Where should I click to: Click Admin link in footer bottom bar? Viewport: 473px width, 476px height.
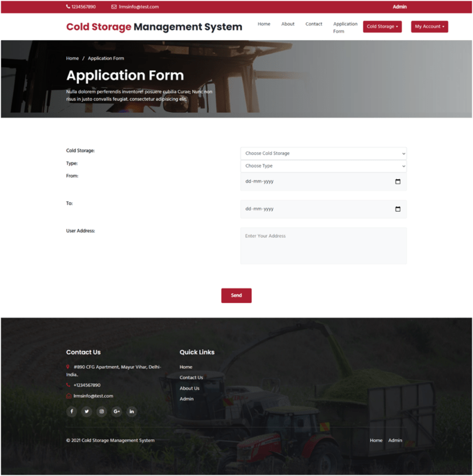pos(395,440)
